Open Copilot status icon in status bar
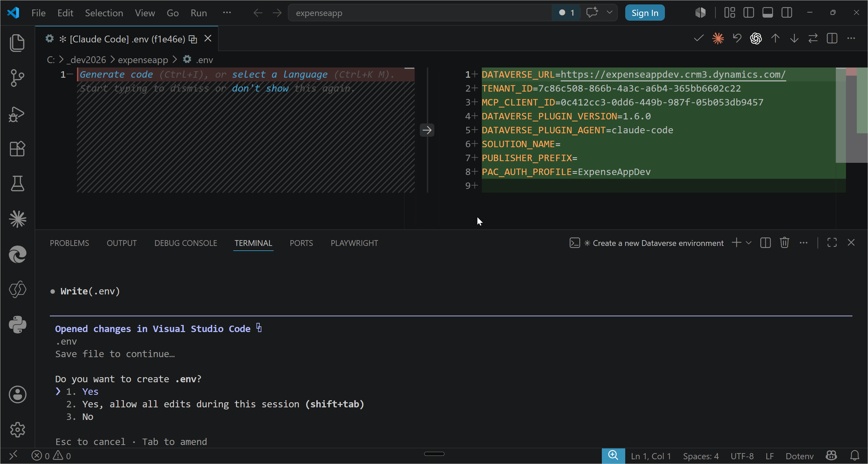 pos(831,456)
